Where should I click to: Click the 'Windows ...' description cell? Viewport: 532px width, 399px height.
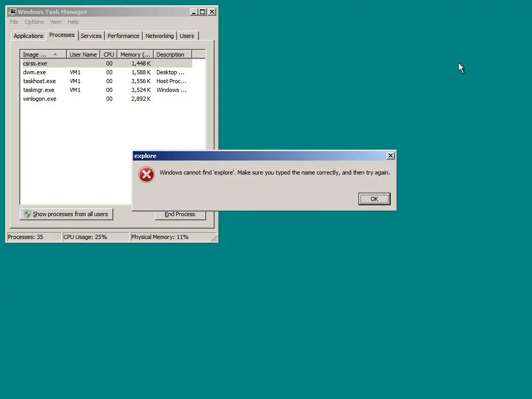point(171,90)
